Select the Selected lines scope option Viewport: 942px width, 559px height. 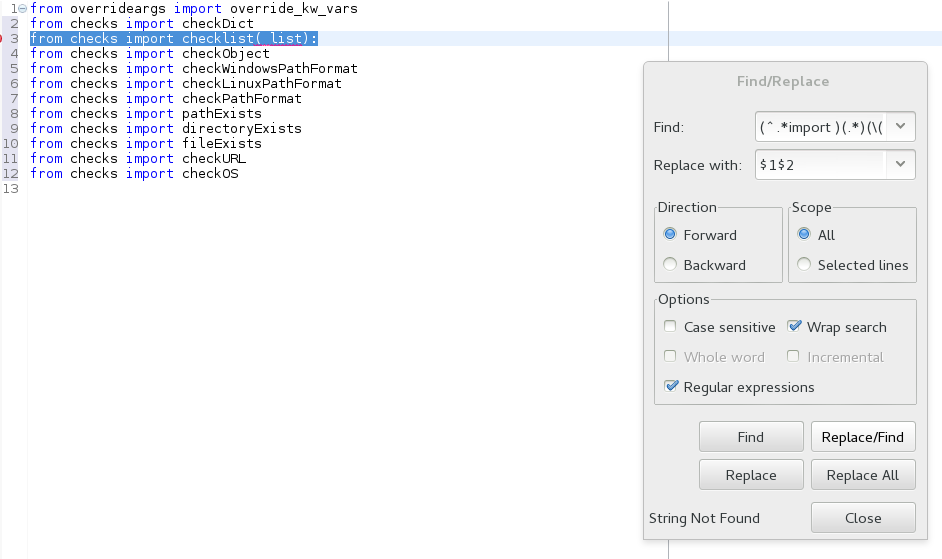pos(804,264)
